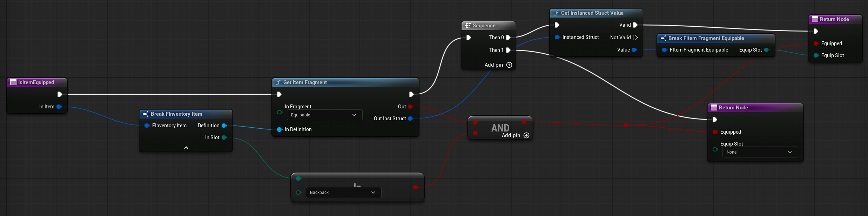
Task: Click the red reroute node on the wire
Action: pos(626,125)
